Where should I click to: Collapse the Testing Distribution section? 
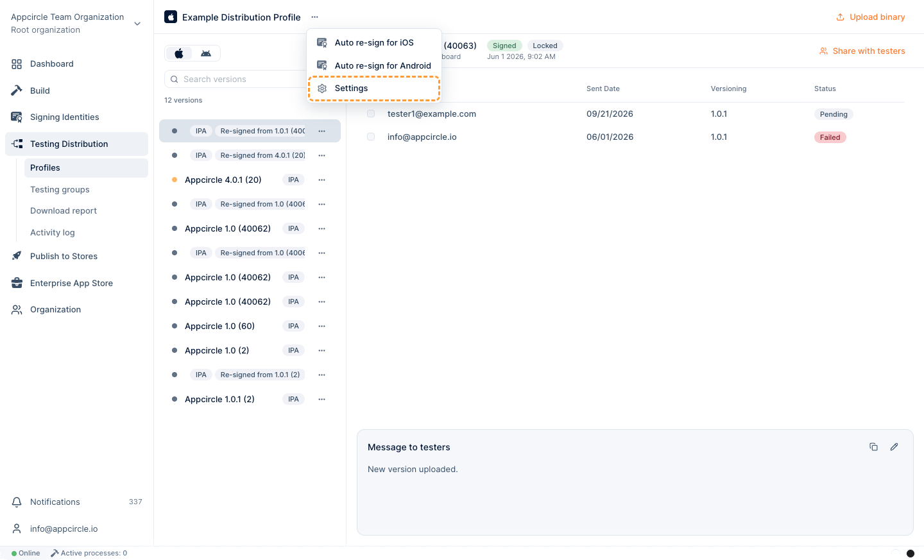77,144
